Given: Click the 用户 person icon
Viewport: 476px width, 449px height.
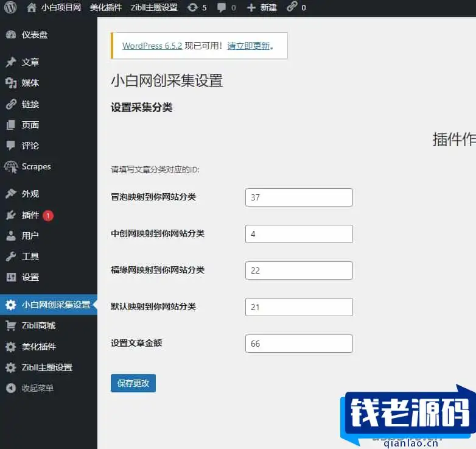Looking at the screenshot, I should pos(11,236).
